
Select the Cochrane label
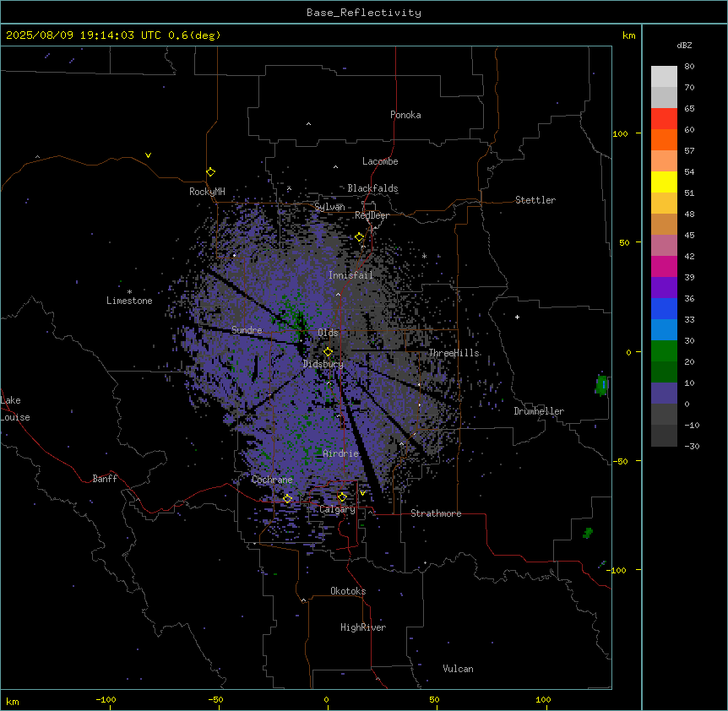272,480
